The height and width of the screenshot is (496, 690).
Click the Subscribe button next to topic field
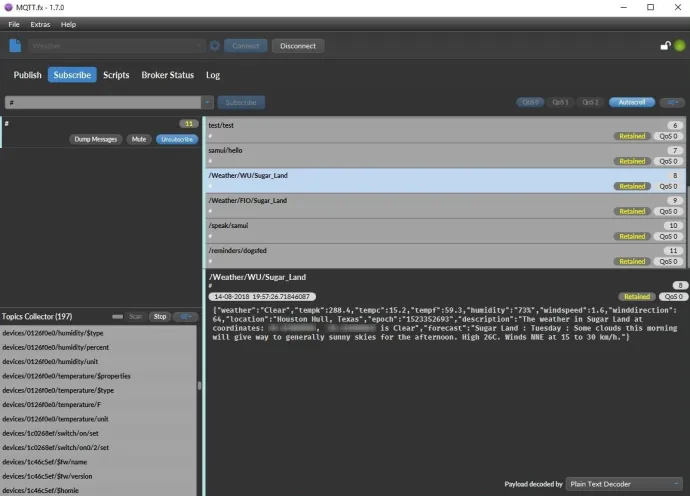click(241, 103)
